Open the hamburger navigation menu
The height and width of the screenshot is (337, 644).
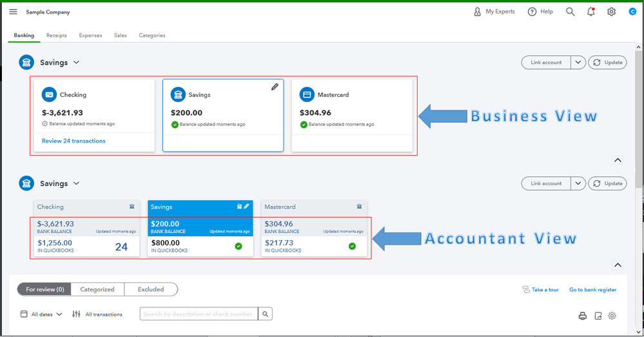pyautogui.click(x=13, y=12)
